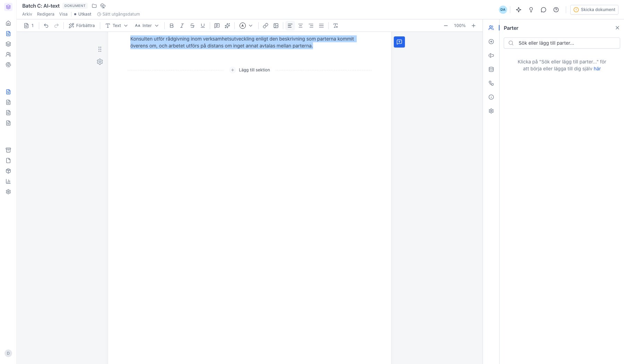Toggle strikethrough formatting
The width and height of the screenshot is (624, 364).
(x=192, y=26)
